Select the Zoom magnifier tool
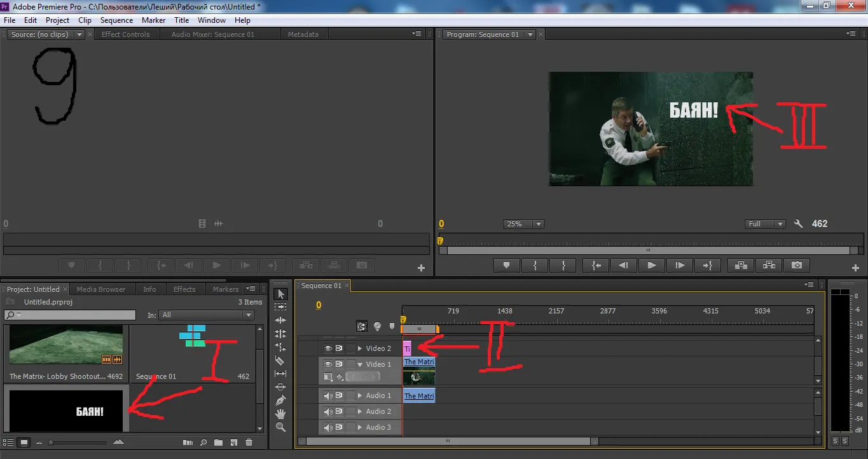The width and height of the screenshot is (868, 459). (x=281, y=427)
